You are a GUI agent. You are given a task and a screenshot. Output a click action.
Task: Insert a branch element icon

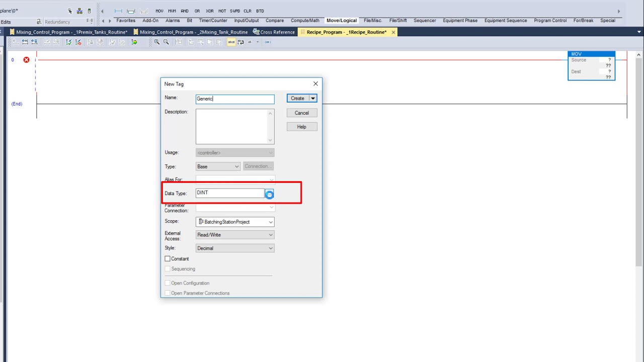131,11
